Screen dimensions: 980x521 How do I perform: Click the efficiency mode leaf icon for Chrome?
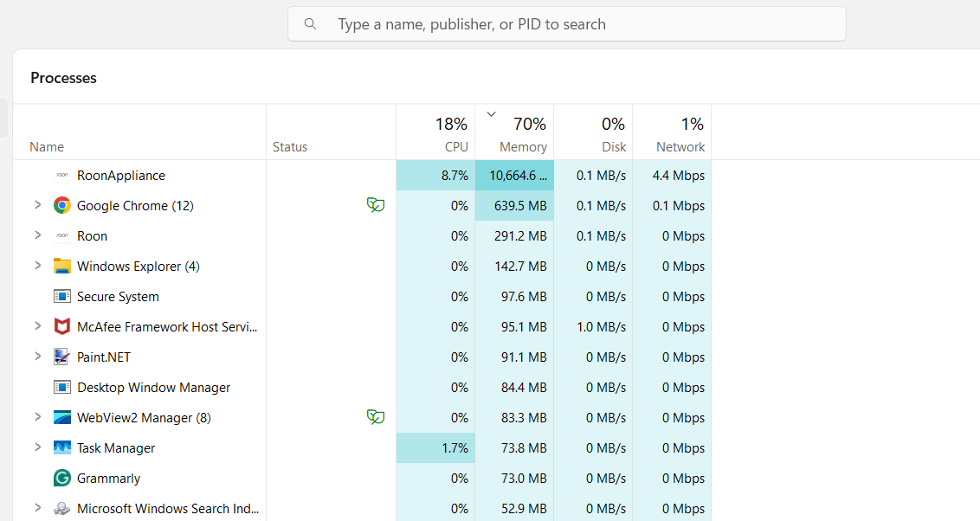coord(375,205)
